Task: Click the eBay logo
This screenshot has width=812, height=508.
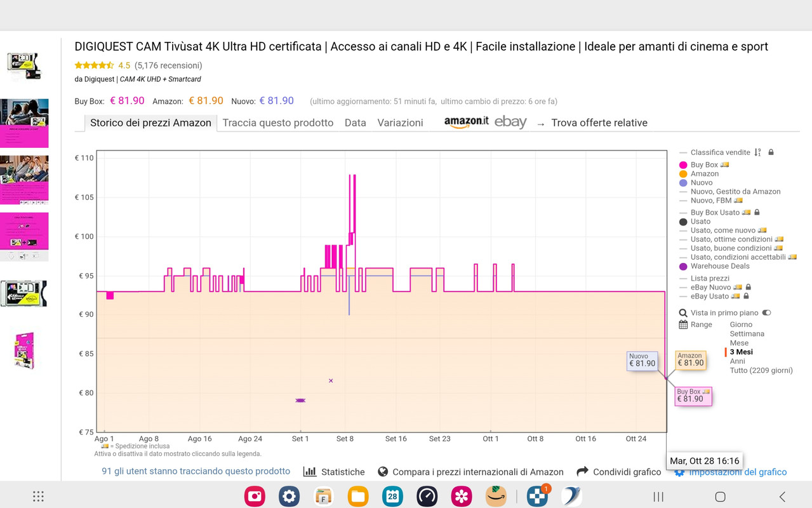Action: [510, 122]
